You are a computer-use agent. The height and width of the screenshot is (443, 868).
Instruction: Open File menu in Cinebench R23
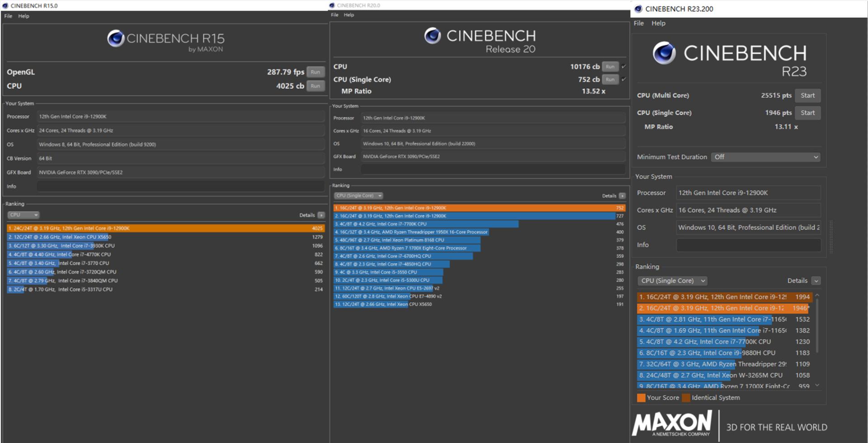pyautogui.click(x=638, y=23)
